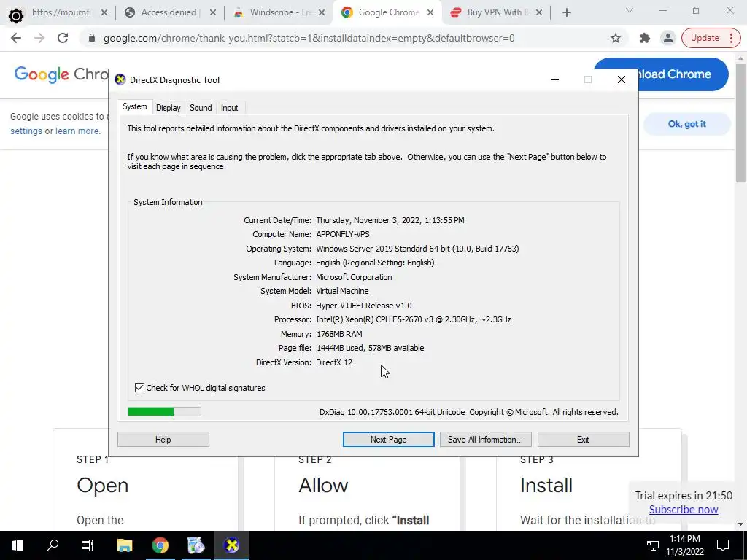Click 'Trial expires in 21:50' text
This screenshot has width=747, height=560.
tap(683, 495)
